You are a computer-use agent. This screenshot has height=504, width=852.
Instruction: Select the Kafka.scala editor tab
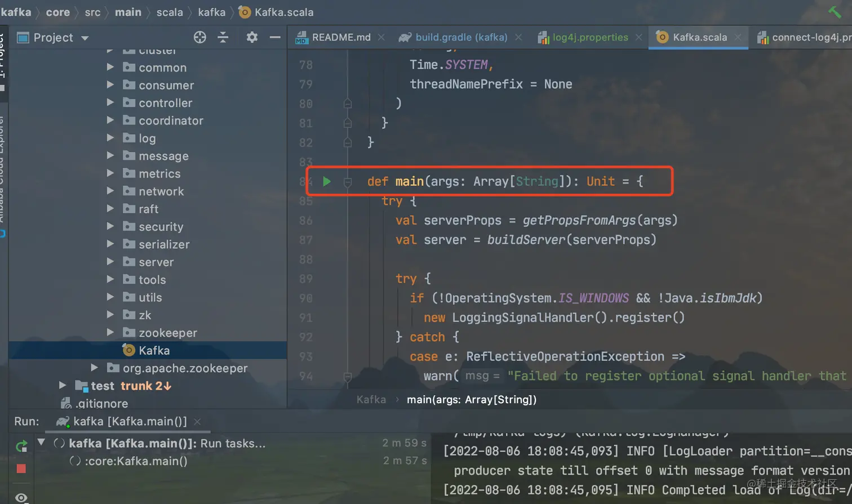click(699, 37)
